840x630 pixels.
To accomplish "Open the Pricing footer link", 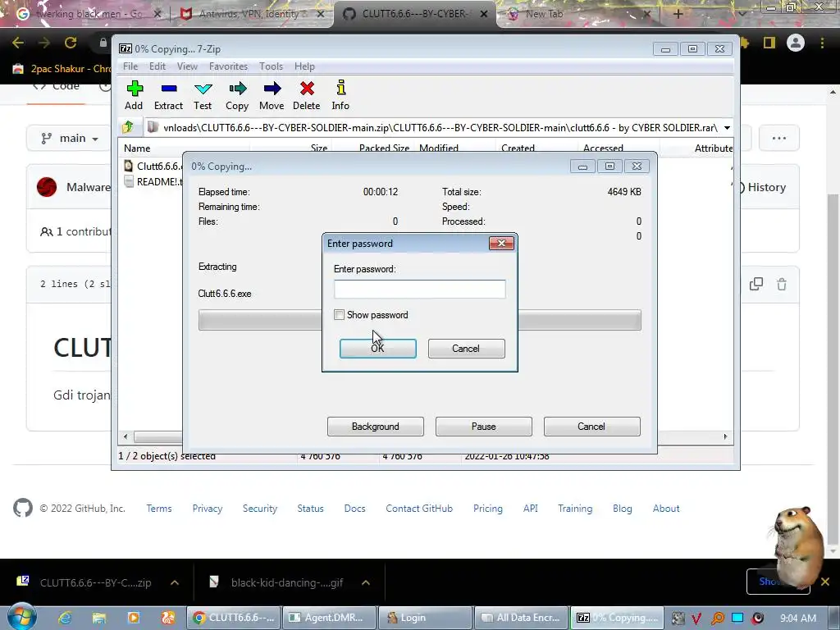I will pyautogui.click(x=488, y=509).
